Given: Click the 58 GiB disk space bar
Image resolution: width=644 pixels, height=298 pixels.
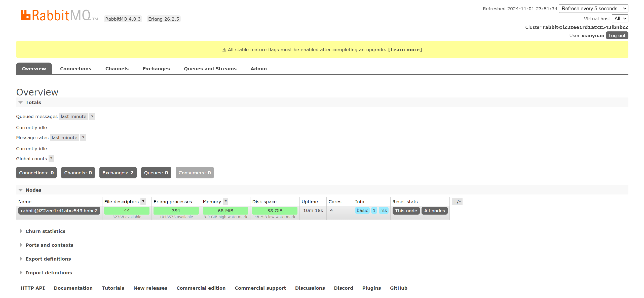Looking at the screenshot, I should pyautogui.click(x=275, y=211).
